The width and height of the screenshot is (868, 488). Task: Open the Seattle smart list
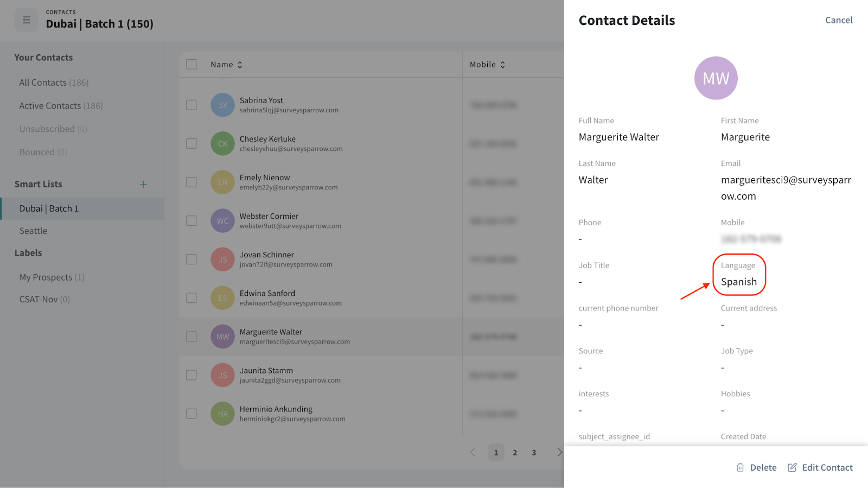click(33, 231)
